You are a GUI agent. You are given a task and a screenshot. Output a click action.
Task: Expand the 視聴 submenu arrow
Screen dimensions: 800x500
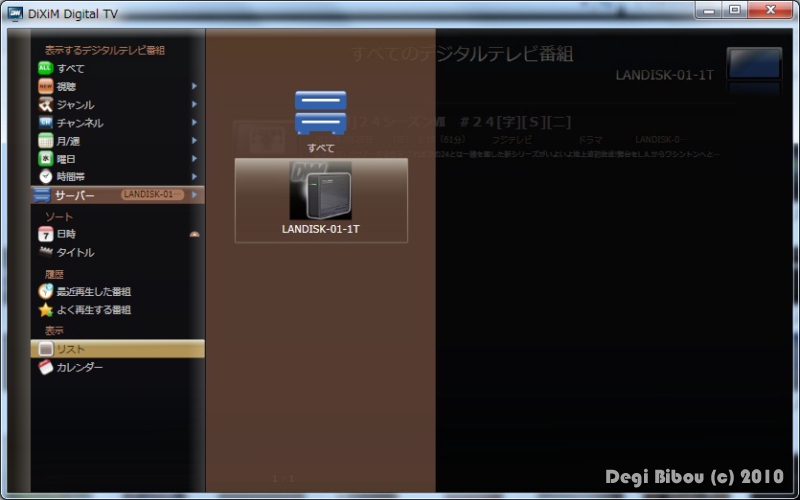tap(194, 86)
